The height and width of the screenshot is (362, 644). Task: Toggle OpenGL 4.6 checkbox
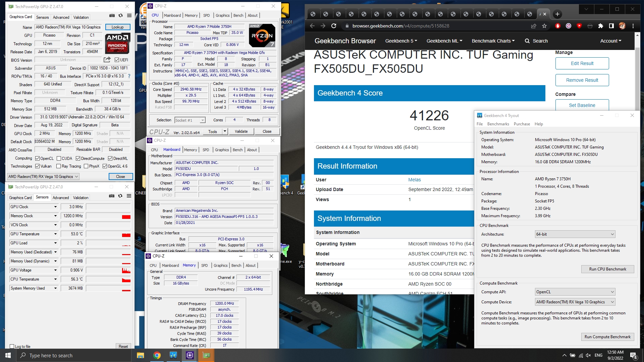[x=105, y=166]
